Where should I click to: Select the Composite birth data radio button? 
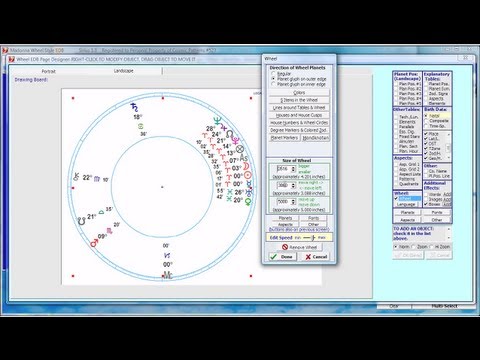click(426, 121)
